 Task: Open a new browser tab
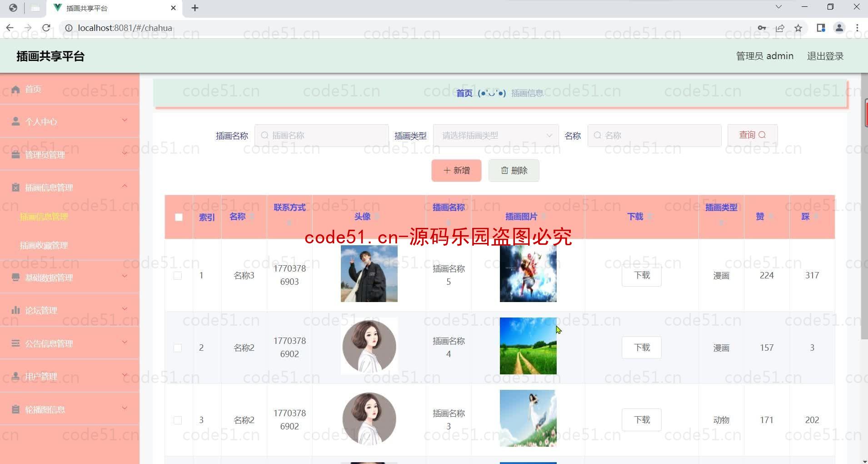[x=195, y=8]
